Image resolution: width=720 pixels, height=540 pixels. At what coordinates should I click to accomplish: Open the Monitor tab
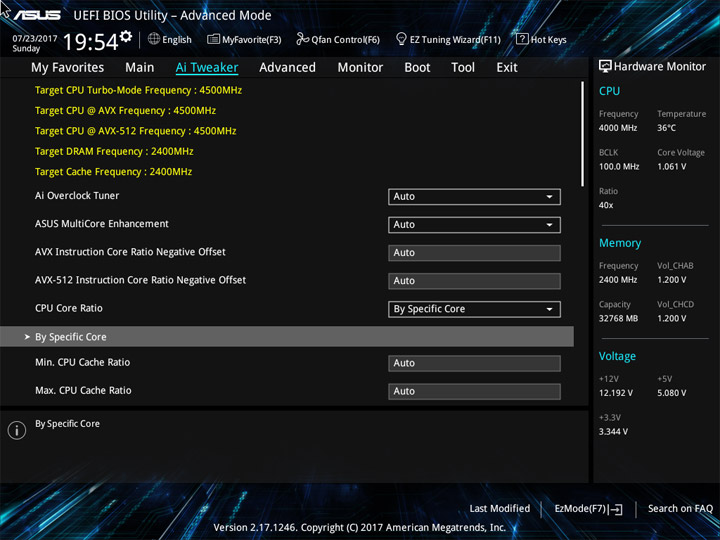click(x=360, y=68)
